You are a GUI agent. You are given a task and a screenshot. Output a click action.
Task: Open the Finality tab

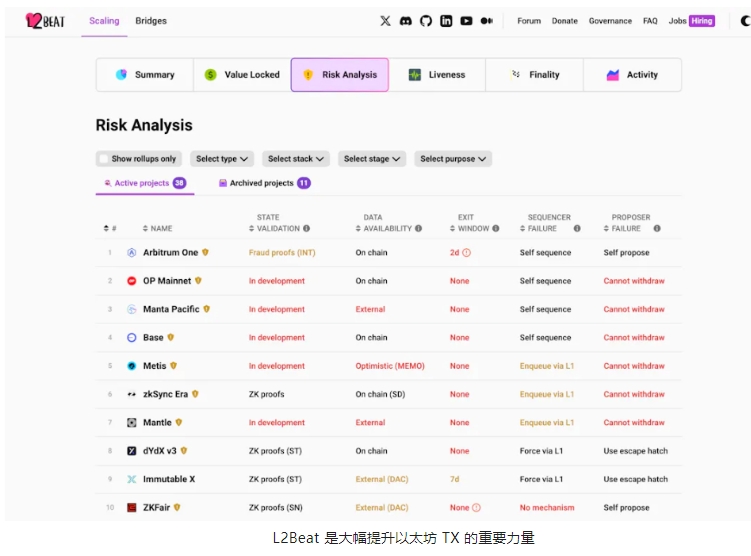tap(535, 75)
